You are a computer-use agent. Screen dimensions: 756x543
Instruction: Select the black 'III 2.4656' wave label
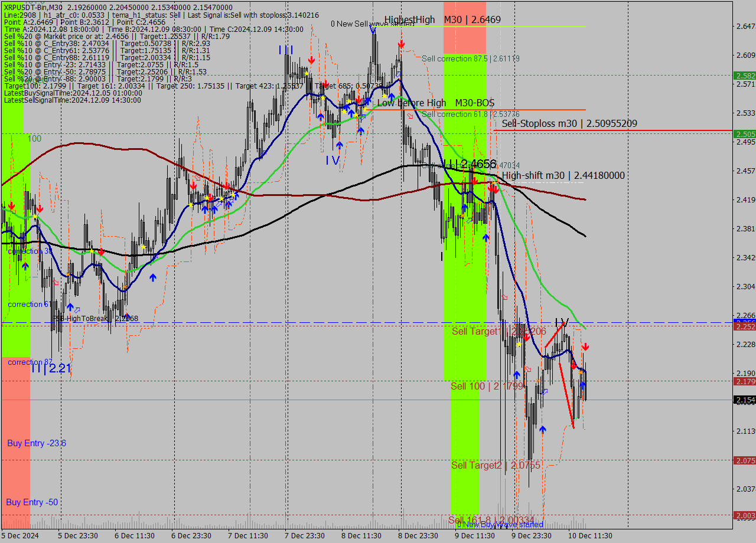point(470,164)
